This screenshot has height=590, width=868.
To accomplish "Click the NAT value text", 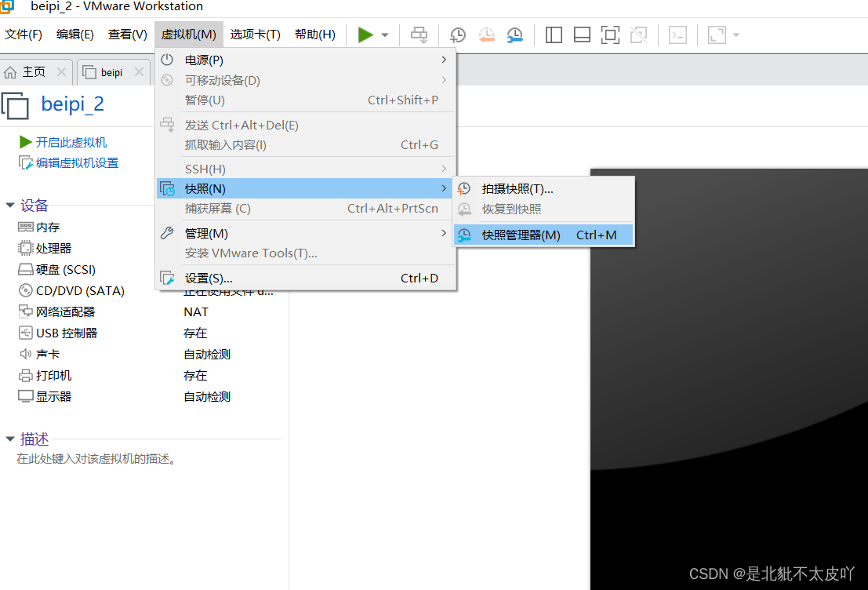I will coord(196,312).
